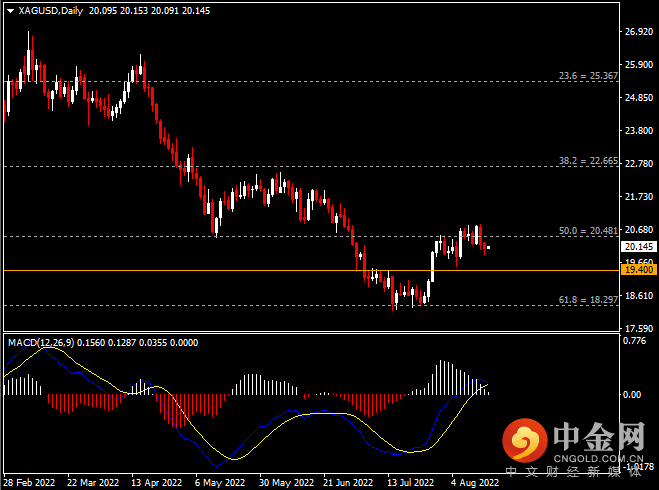The image size is (659, 490).
Task: Select the 21.730 price axis value
Action: (639, 197)
